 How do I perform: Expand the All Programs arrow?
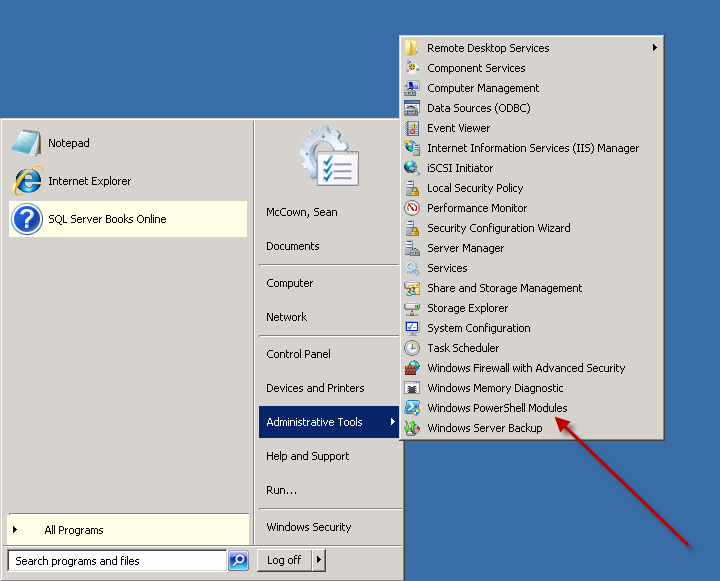click(15, 529)
